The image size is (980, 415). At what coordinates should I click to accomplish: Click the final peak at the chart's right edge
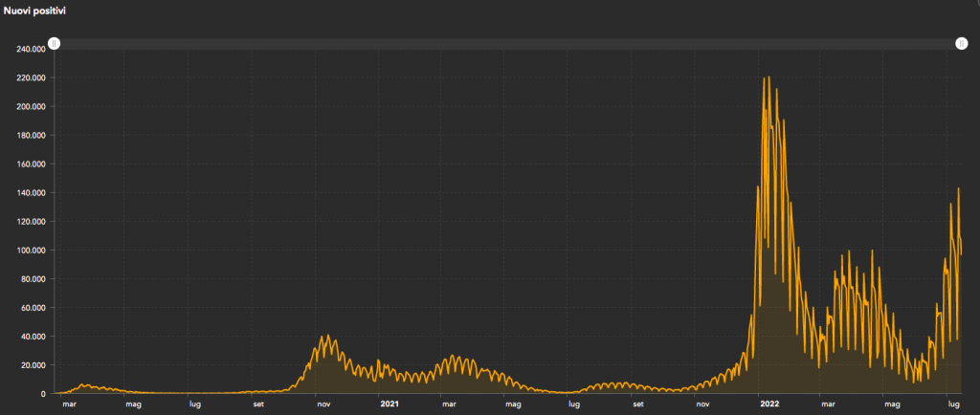click(x=958, y=188)
